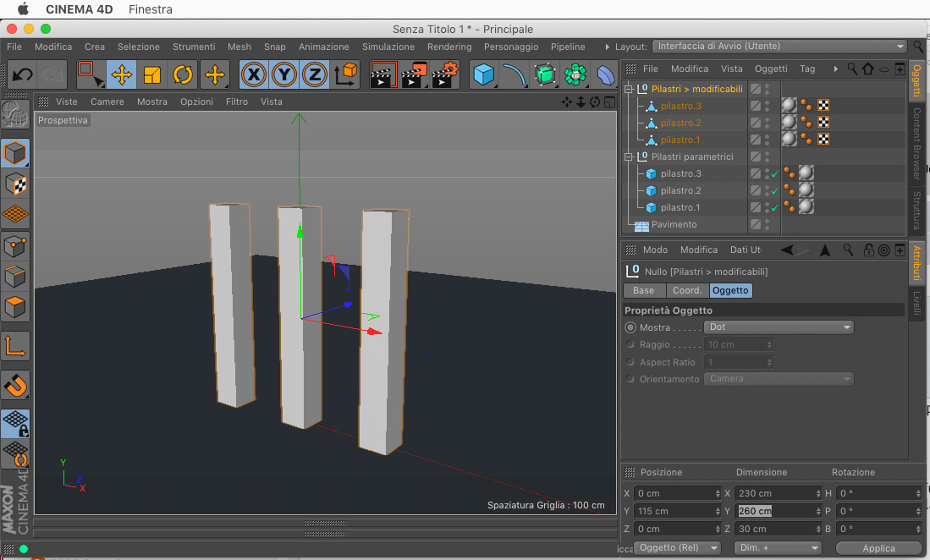
Task: Click the Dimension Z stepper arrows
Action: (818, 529)
